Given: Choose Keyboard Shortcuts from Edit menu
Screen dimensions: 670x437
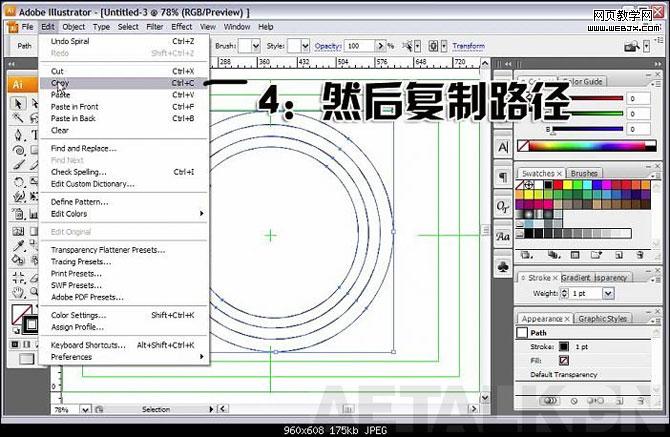Looking at the screenshot, I should [x=123, y=345].
